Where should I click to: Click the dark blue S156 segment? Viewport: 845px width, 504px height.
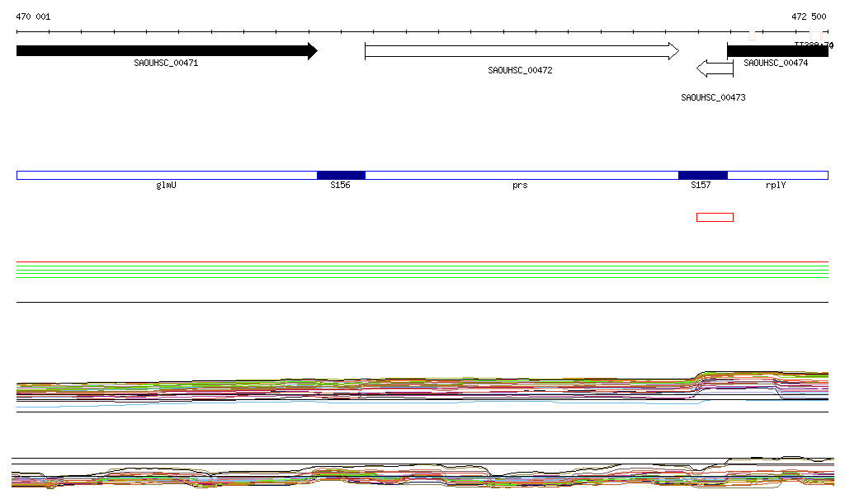pos(341,175)
